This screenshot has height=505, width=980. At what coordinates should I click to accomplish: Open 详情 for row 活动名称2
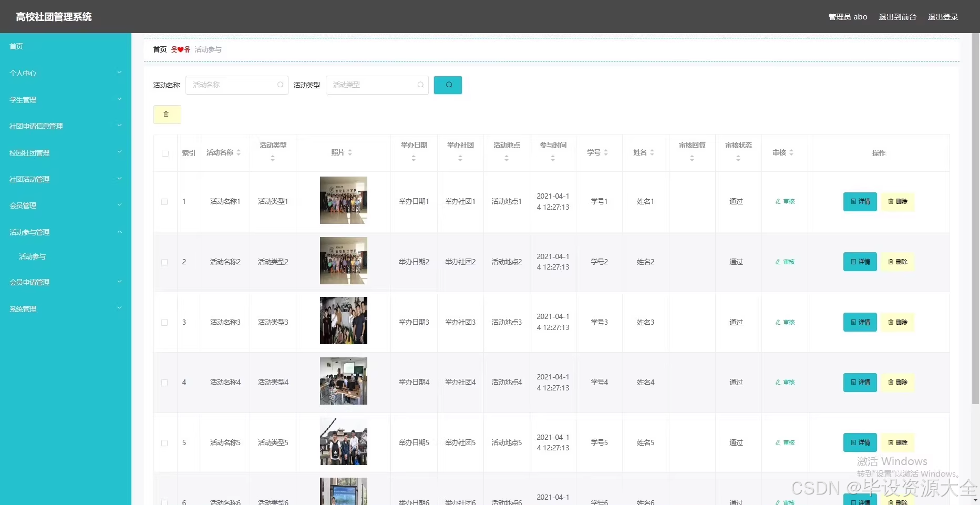[860, 262]
